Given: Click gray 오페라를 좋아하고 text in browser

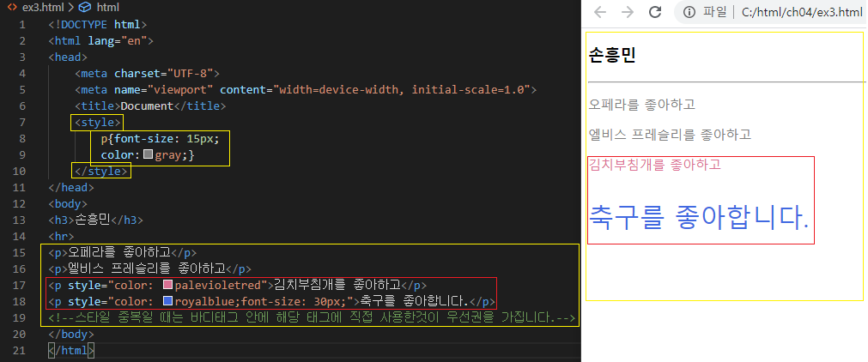Looking at the screenshot, I should pos(641,104).
